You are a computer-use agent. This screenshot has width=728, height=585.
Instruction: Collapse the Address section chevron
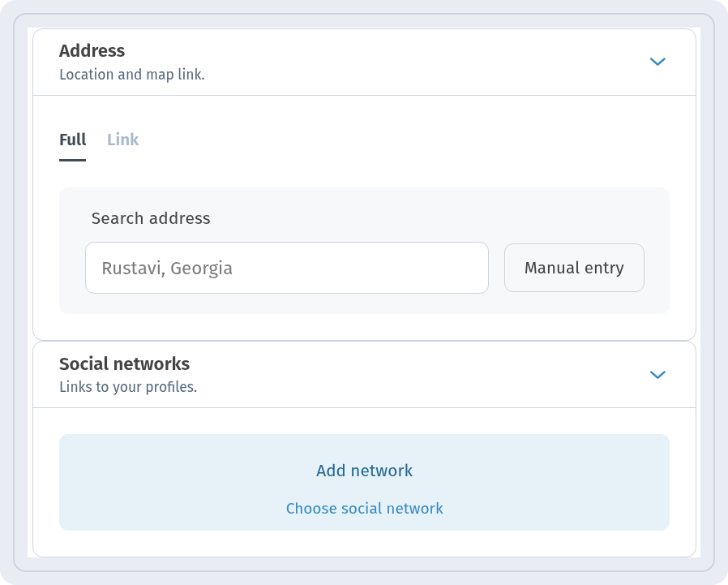click(x=657, y=62)
